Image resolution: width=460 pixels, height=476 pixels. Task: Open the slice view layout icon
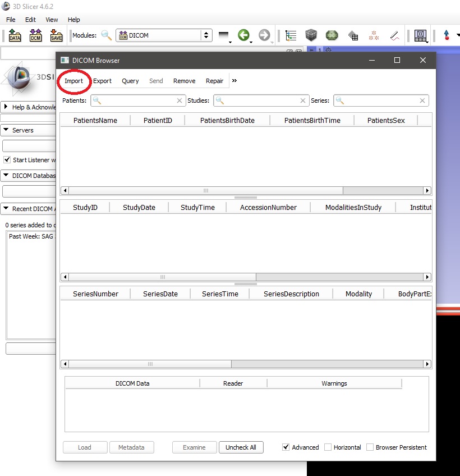click(x=420, y=35)
